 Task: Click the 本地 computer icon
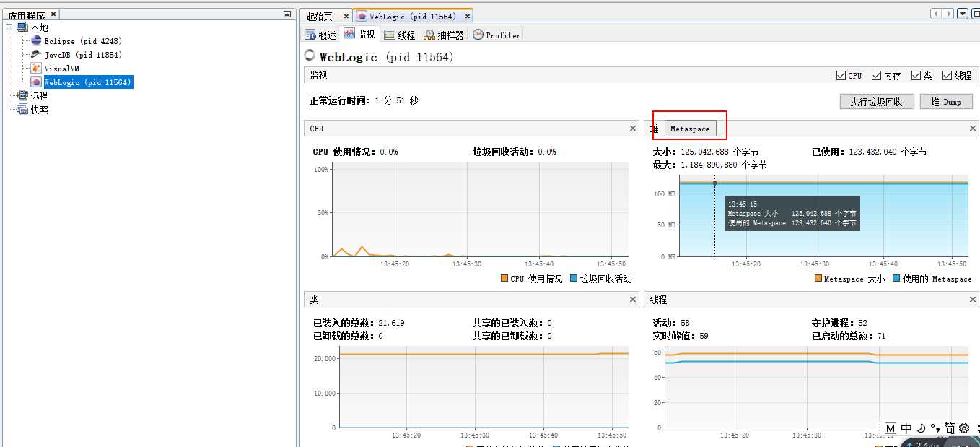click(x=22, y=27)
